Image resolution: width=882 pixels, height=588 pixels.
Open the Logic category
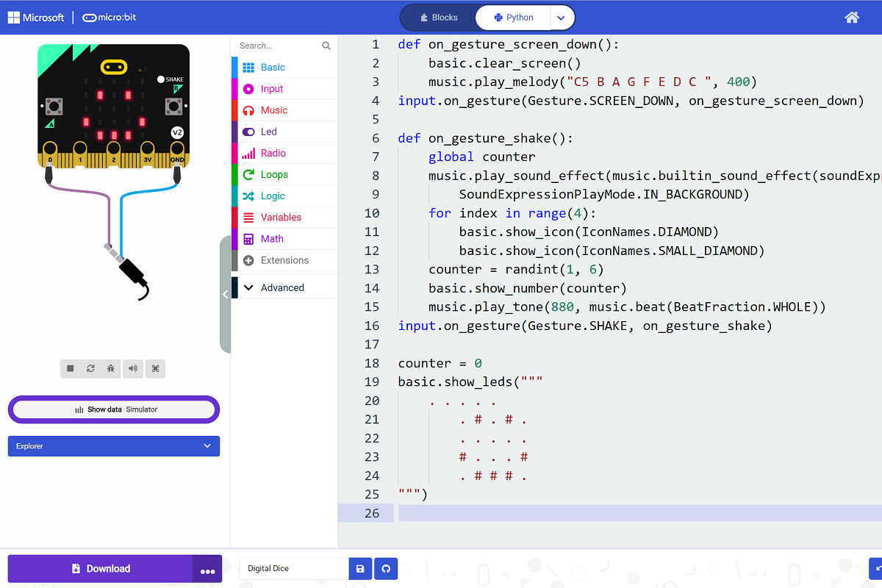[x=284, y=196]
